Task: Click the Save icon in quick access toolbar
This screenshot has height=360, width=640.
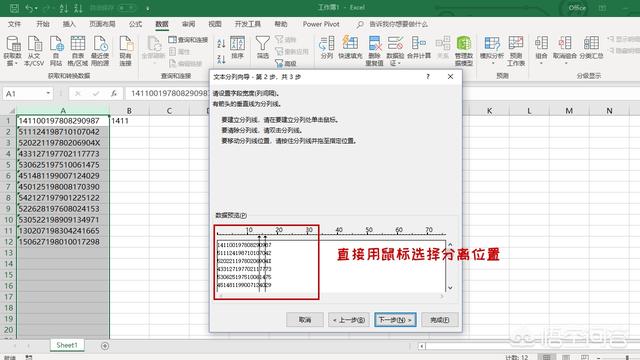Action: [13, 8]
